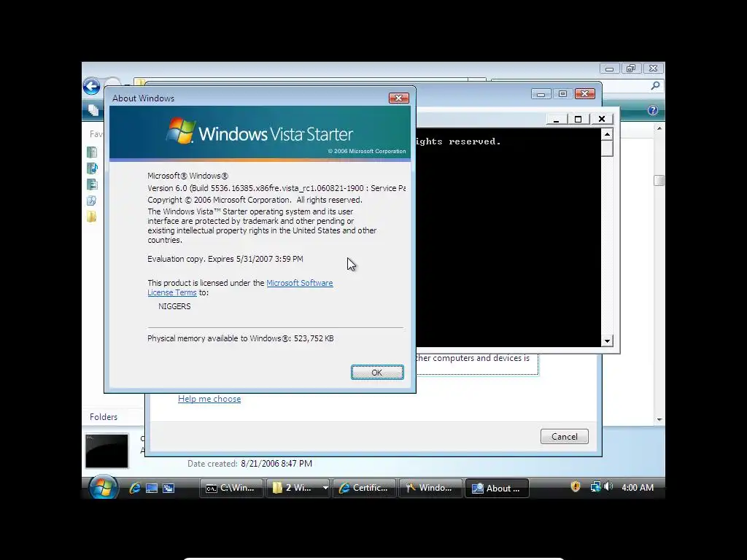Switch to the About ... taskbar button
Screen dimensions: 747x560
(x=497, y=488)
